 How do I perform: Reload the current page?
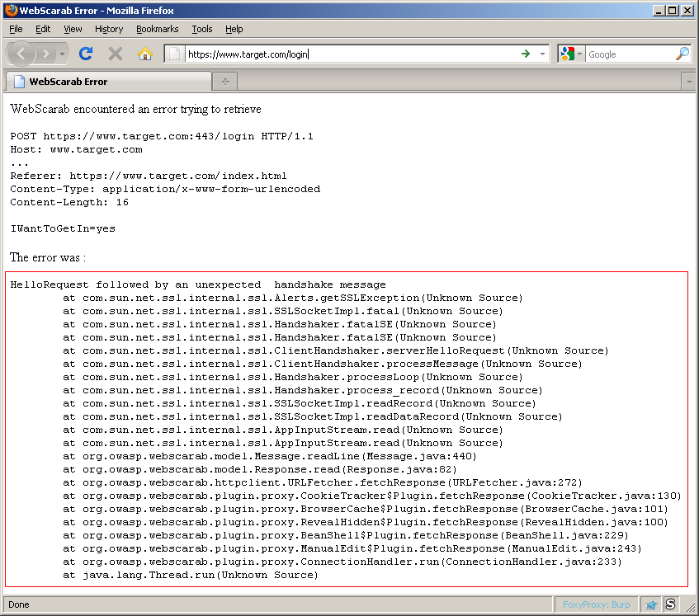tap(85, 54)
